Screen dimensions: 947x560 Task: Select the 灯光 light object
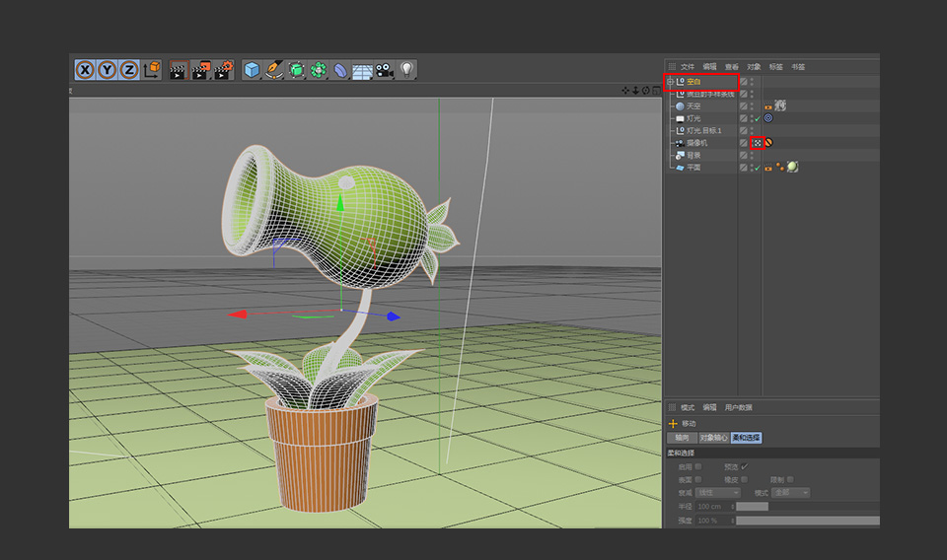point(693,118)
